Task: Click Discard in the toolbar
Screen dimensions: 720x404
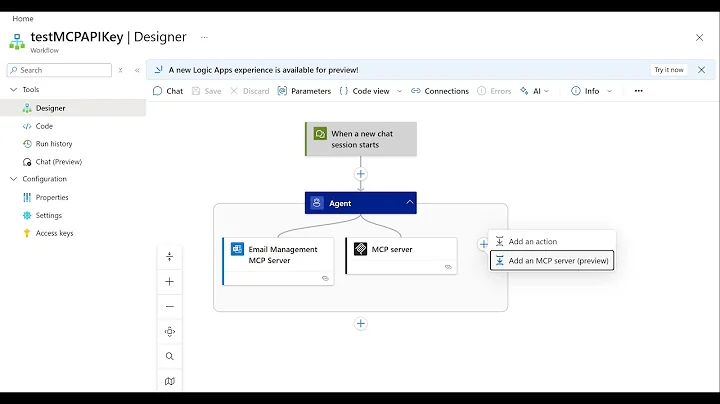Action: pyautogui.click(x=249, y=91)
